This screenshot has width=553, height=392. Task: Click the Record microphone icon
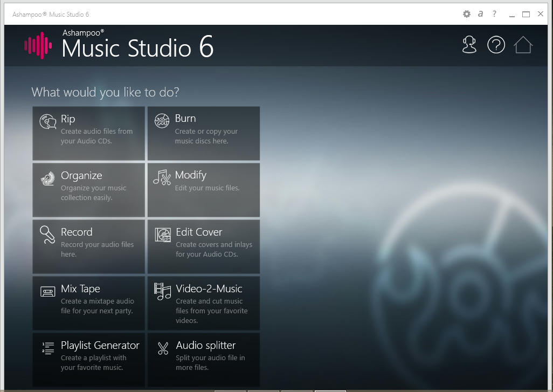47,235
